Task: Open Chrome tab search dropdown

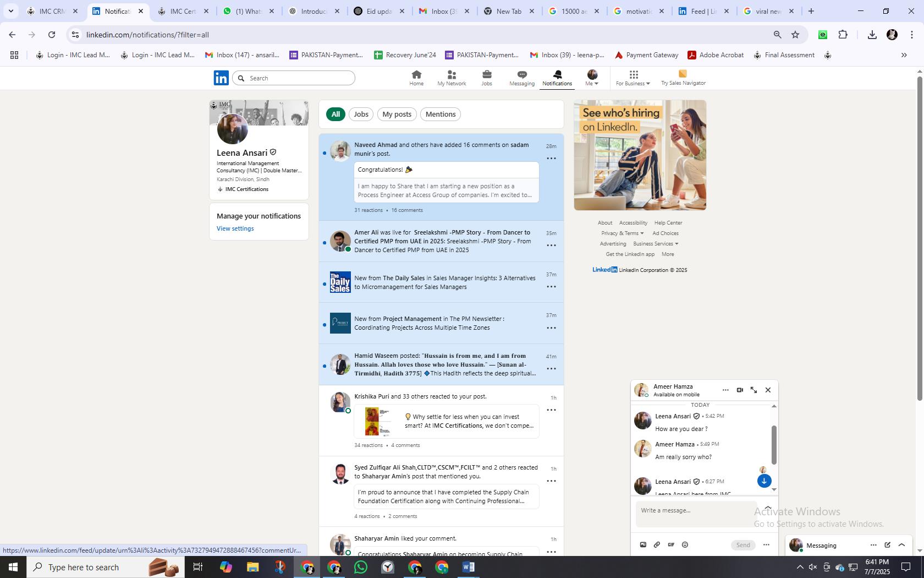Action: [10, 11]
